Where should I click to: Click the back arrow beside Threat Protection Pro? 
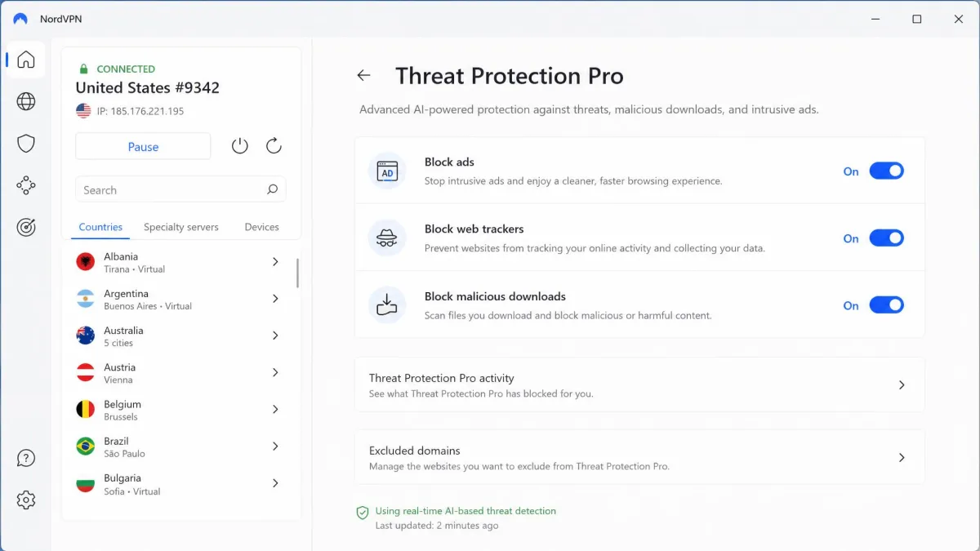click(x=363, y=76)
